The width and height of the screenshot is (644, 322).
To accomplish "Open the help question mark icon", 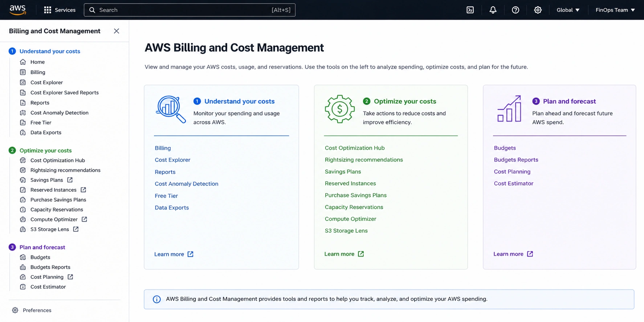I will click(515, 10).
